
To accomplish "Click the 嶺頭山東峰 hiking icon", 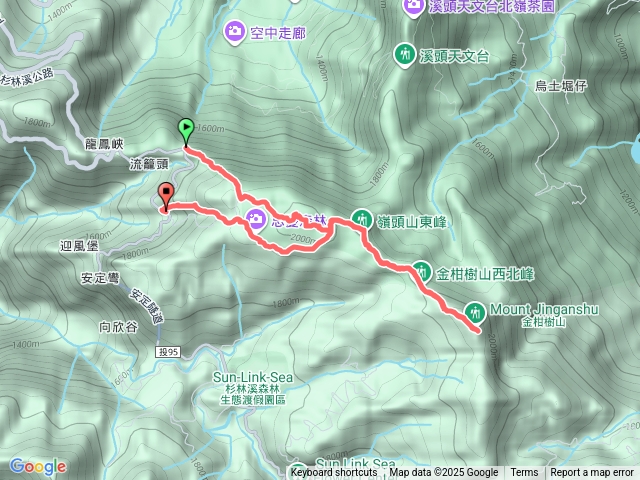I will tap(362, 220).
